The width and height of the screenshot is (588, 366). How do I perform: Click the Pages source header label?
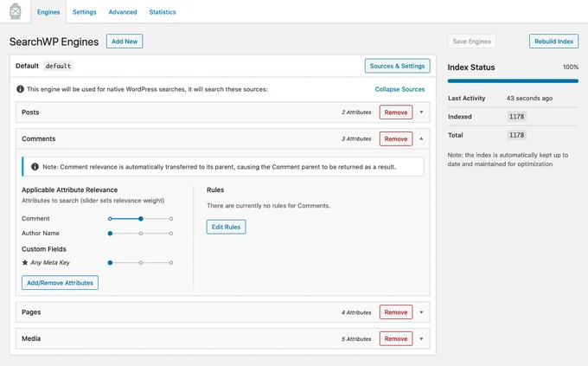coord(31,312)
